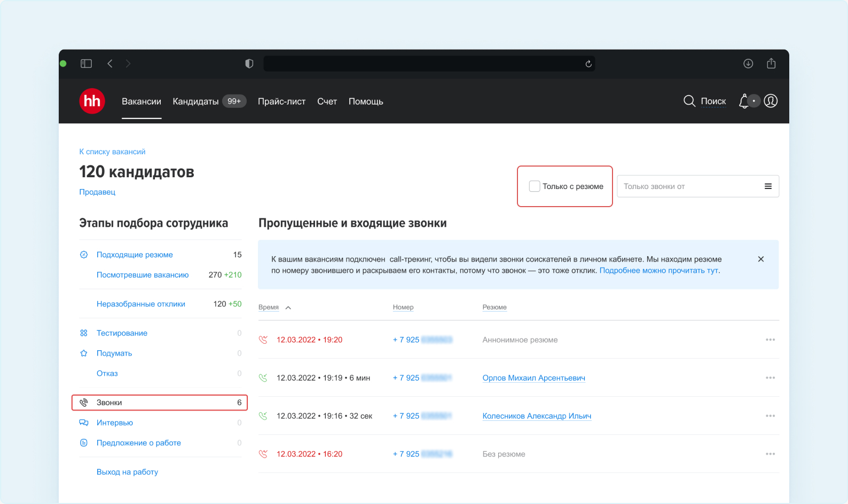Click phone number in 16:20 row
Screen dimensions: 848x504
click(422, 454)
